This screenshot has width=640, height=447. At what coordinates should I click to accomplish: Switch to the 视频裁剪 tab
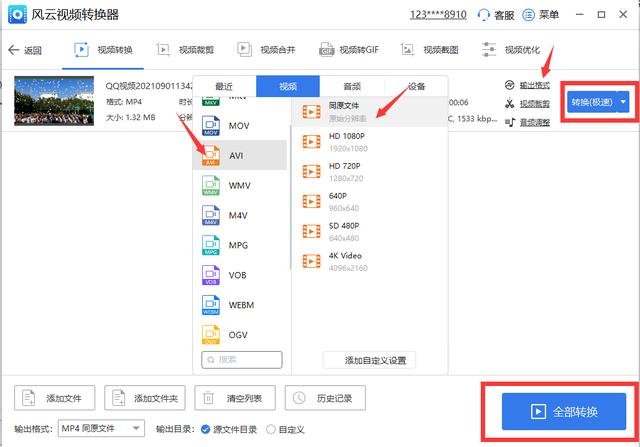point(185,50)
